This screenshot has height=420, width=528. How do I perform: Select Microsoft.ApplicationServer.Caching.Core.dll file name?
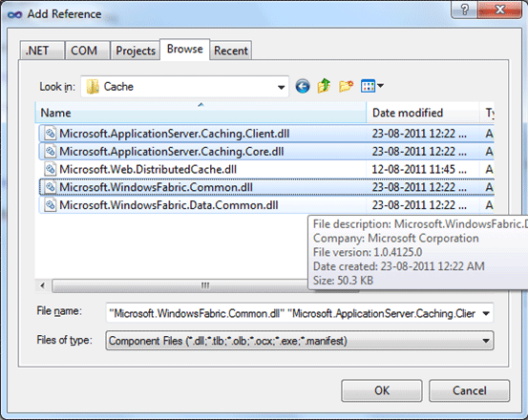[172, 152]
